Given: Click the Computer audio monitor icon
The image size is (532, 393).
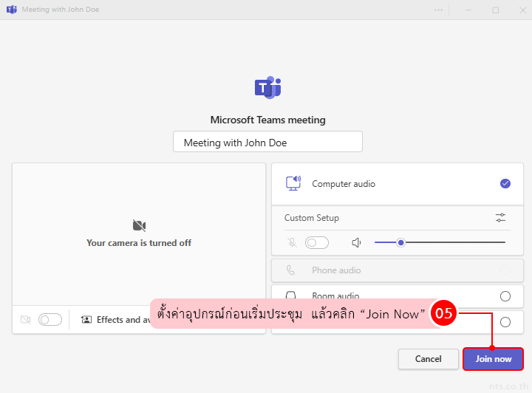Looking at the screenshot, I should click(293, 183).
